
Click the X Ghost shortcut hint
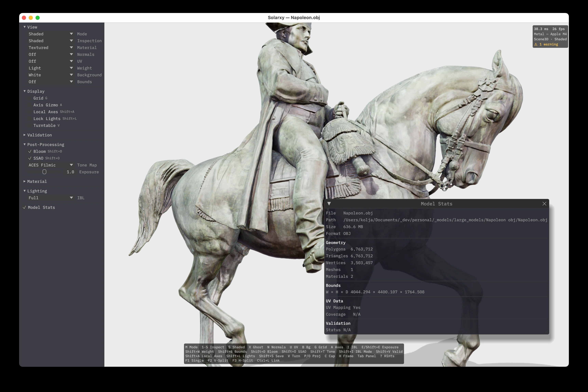coord(256,347)
